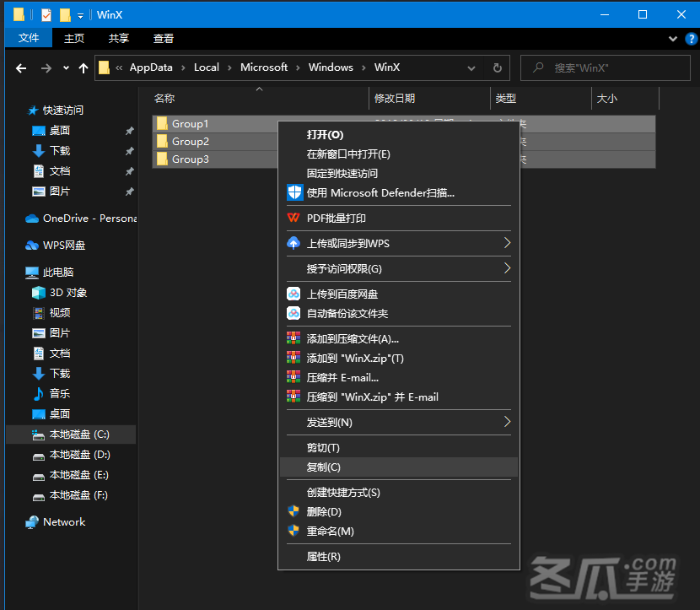Open the 文件 ribbon tab
The image size is (700, 610).
tap(29, 39)
